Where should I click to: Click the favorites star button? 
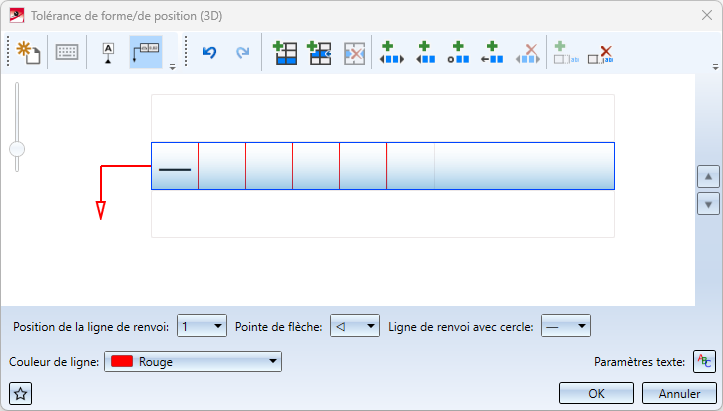pos(20,393)
